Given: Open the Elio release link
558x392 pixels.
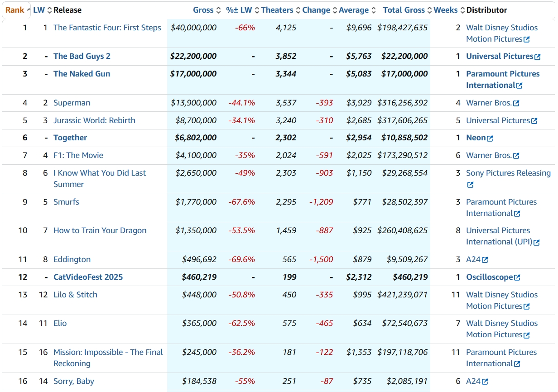Looking at the screenshot, I should (x=60, y=323).
